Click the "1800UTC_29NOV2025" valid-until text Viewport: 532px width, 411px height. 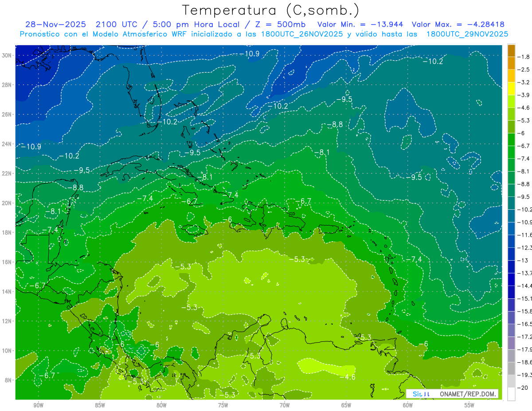[x=467, y=34]
